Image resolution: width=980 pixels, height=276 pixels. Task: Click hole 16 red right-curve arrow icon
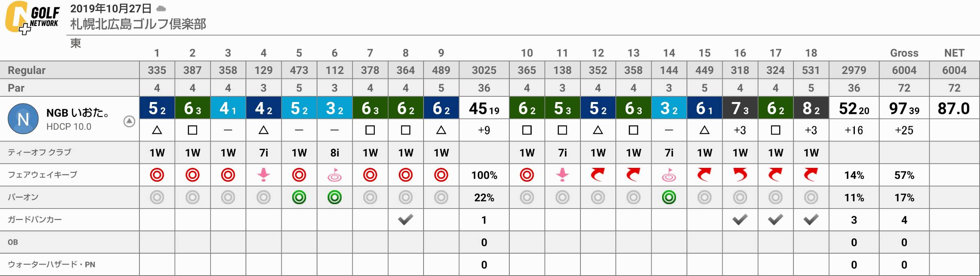(740, 175)
